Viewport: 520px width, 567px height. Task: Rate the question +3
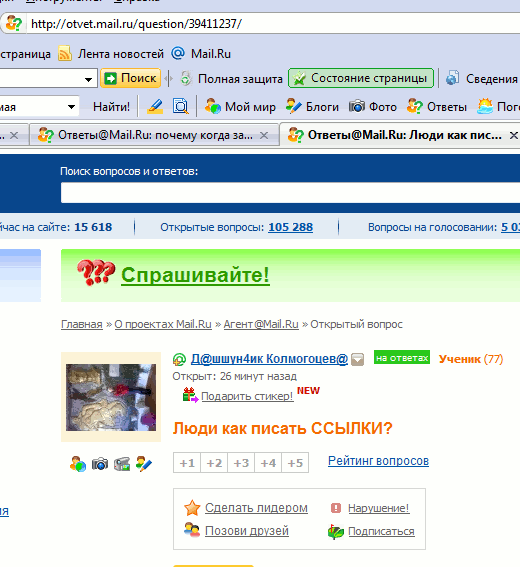(241, 463)
